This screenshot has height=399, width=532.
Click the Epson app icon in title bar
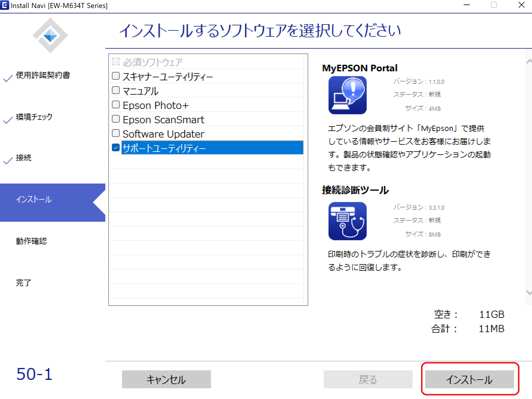pyautogui.click(x=5, y=5)
